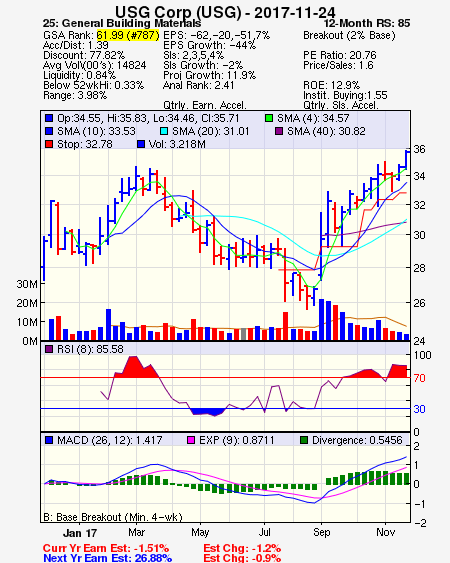The height and width of the screenshot is (563, 450).
Task: Click the "SMA (40): 30.82" legend text
Action: click(326, 131)
